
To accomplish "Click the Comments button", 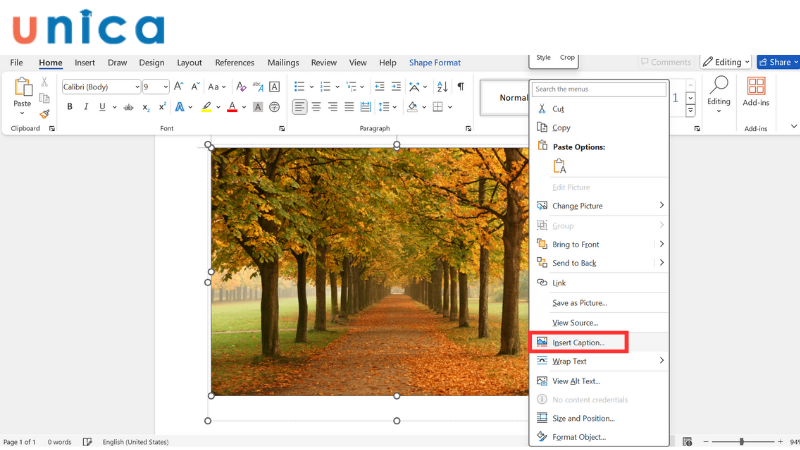I will point(666,62).
